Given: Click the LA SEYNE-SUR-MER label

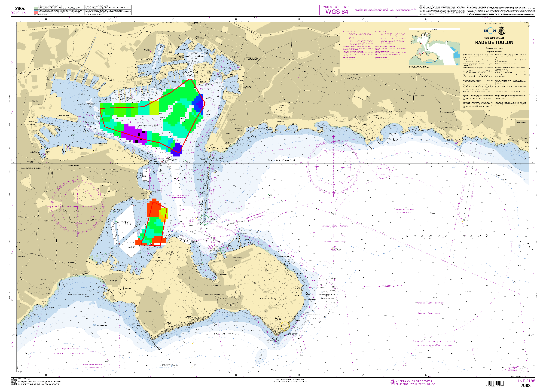Looking at the screenshot, I should pyautogui.click(x=31, y=168).
